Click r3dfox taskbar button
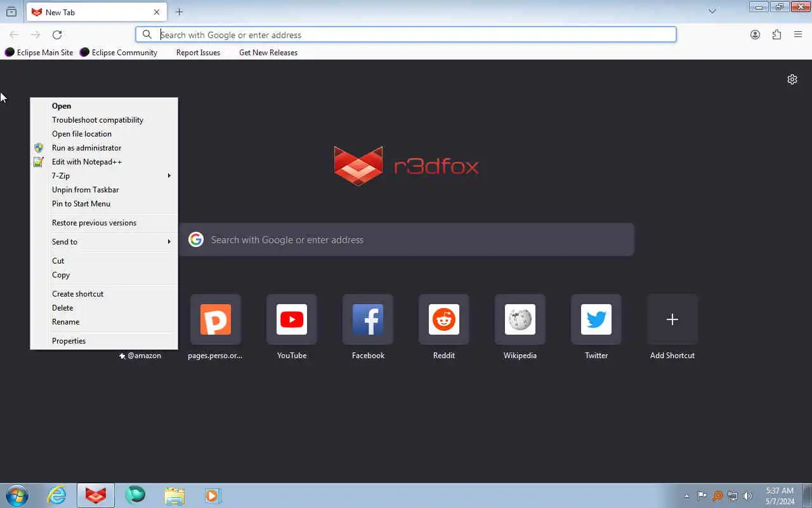Viewport: 812px width, 508px height. click(x=96, y=495)
